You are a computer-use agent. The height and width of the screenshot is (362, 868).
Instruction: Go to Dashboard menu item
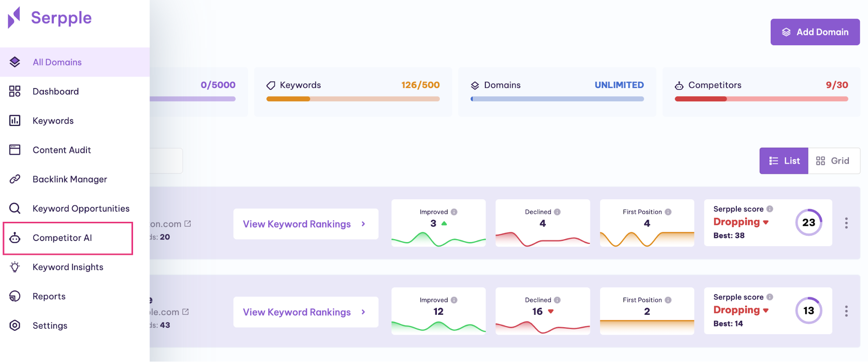pos(75,91)
